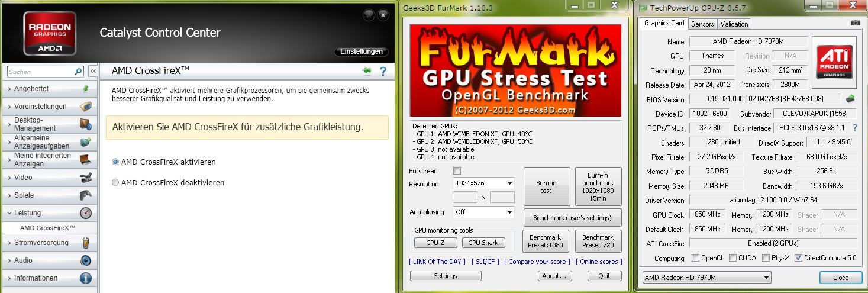Click the About... button in FurMark
Screen dimensions: 868x293
tap(555, 276)
